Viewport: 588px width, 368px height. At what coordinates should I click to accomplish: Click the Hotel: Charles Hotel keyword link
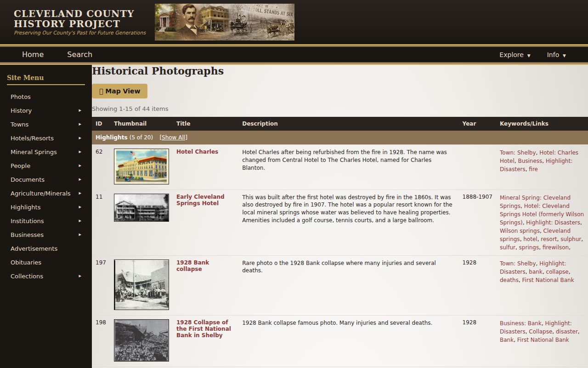(539, 157)
